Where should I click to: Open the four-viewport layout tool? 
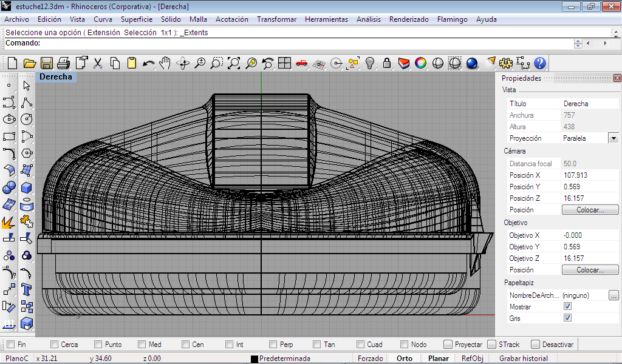pos(284,63)
